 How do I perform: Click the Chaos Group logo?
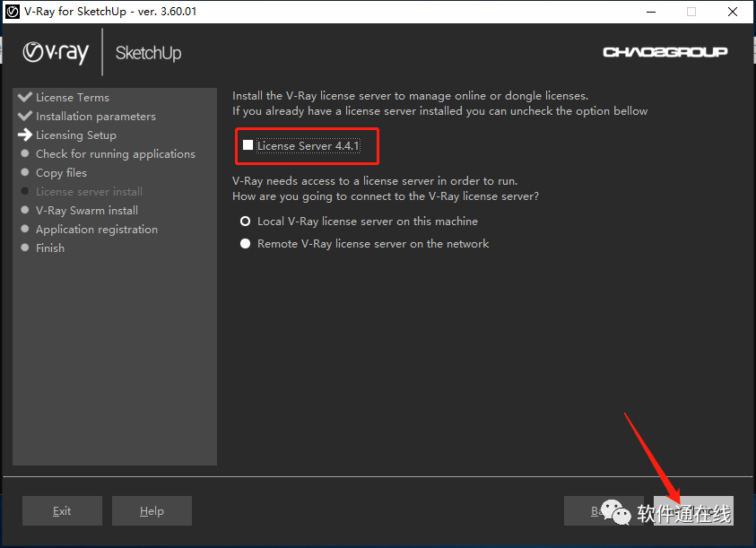point(665,52)
